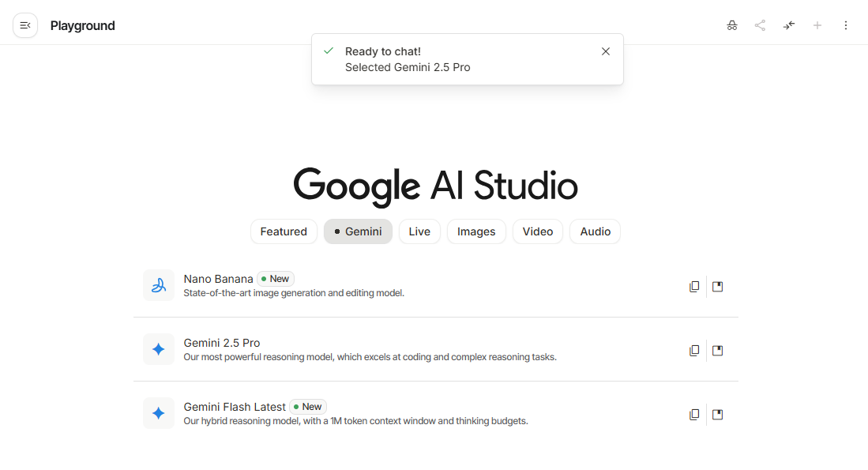This screenshot has width=868, height=470.
Task: Start a new chat with plus icon
Action: pos(817,25)
